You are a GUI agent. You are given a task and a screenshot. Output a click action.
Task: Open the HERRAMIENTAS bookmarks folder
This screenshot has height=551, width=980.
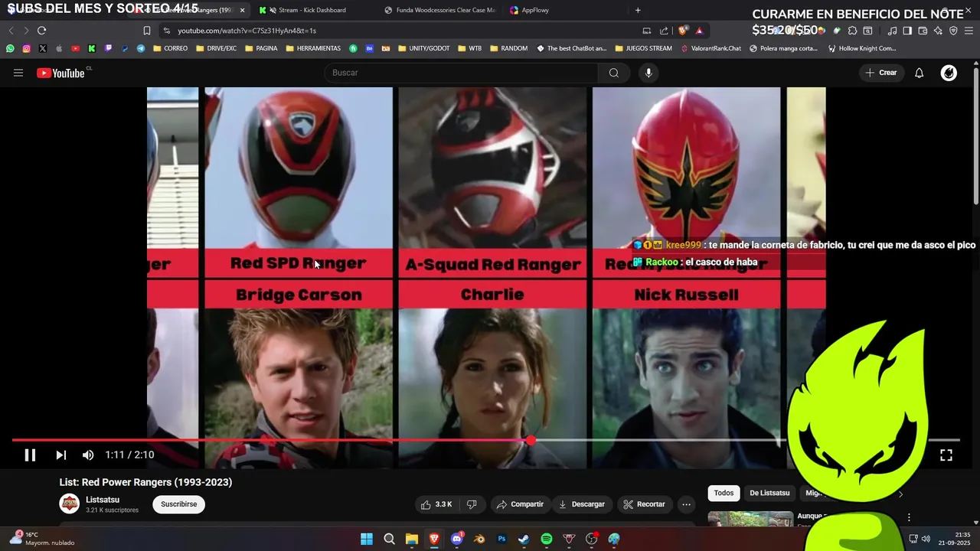[313, 48]
